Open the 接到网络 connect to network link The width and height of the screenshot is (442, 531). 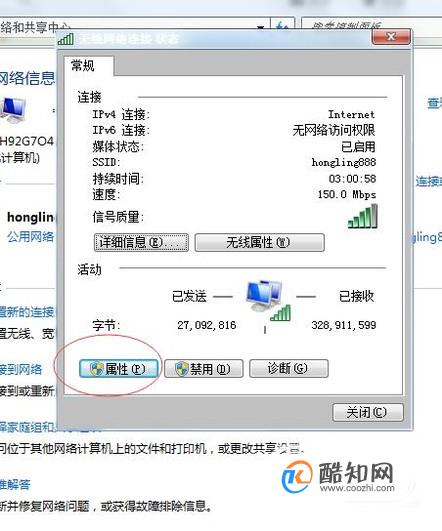click(x=21, y=369)
